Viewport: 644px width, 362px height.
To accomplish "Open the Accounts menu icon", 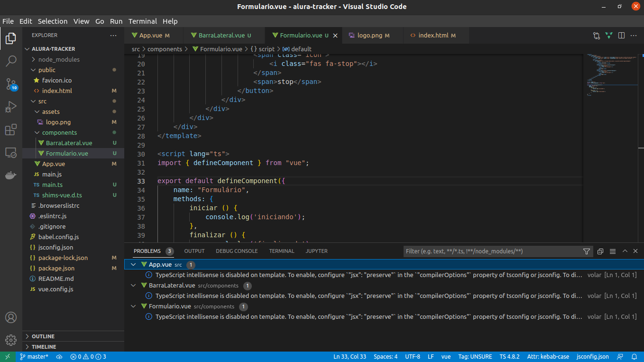I will pos(11,317).
